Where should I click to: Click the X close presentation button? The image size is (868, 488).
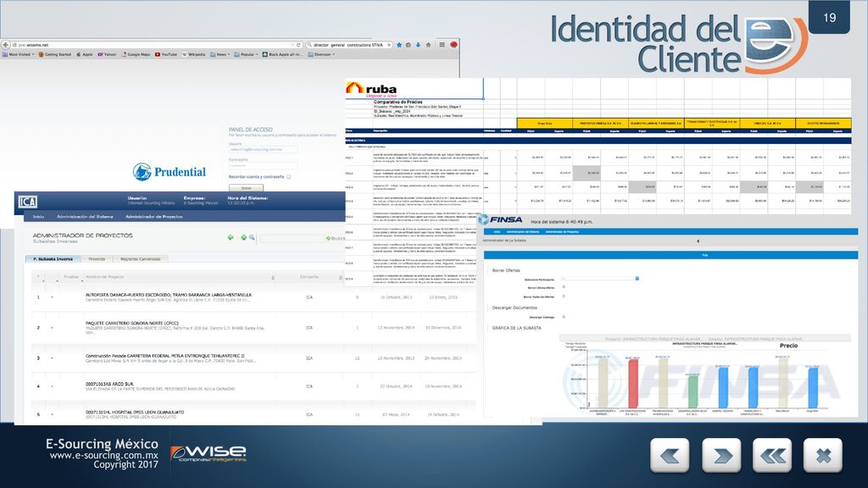[x=823, y=455]
